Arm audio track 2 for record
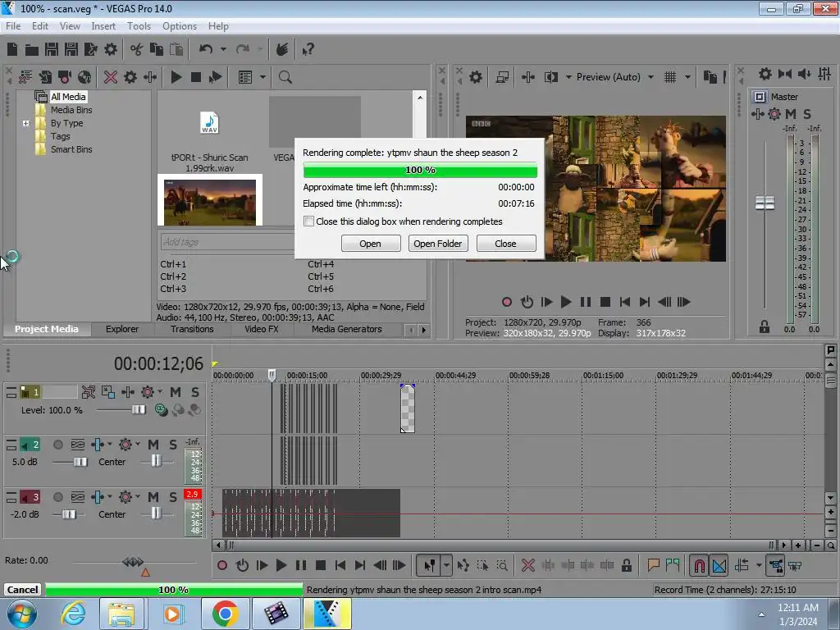The image size is (840, 630). (x=58, y=445)
